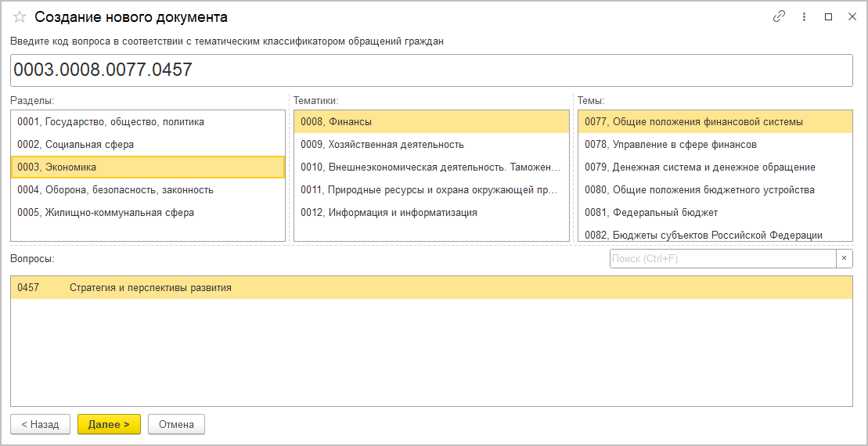Add this form to favorites star
868x446 pixels.
pos(20,16)
